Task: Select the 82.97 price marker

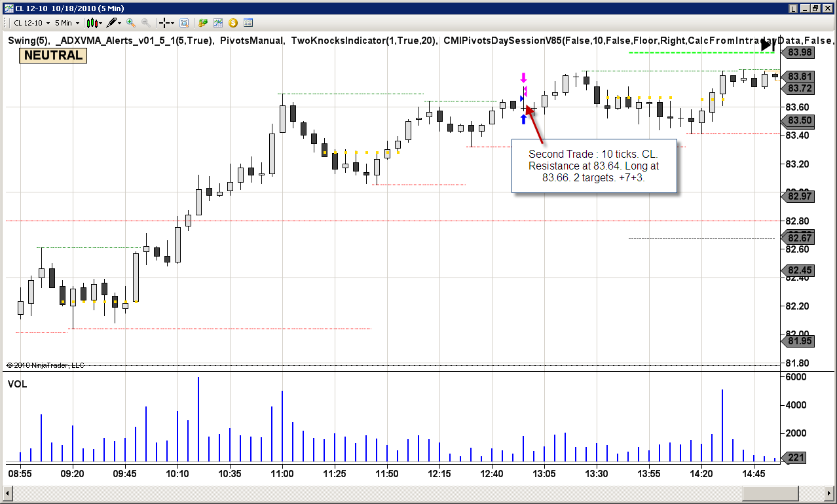Action: 800,196
